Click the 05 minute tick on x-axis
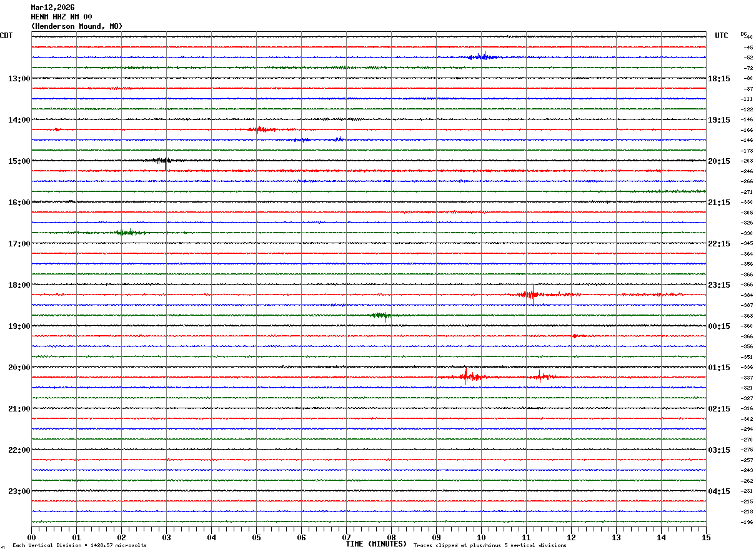Image resolution: width=756 pixels, height=554 pixels. 256,538
